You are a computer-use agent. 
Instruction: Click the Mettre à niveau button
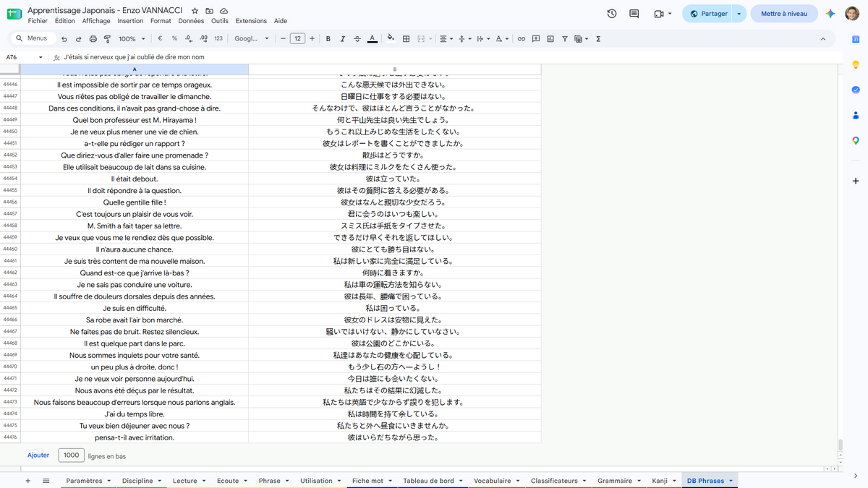click(x=784, y=14)
